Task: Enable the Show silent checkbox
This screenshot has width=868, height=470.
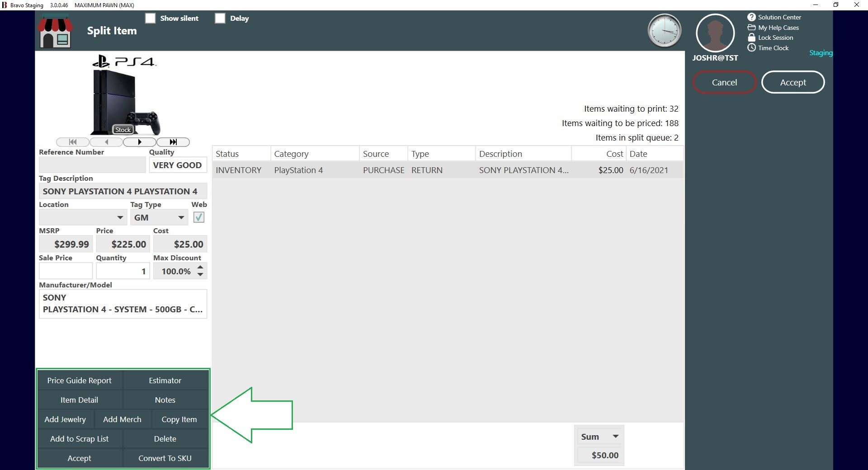Action: click(x=150, y=18)
